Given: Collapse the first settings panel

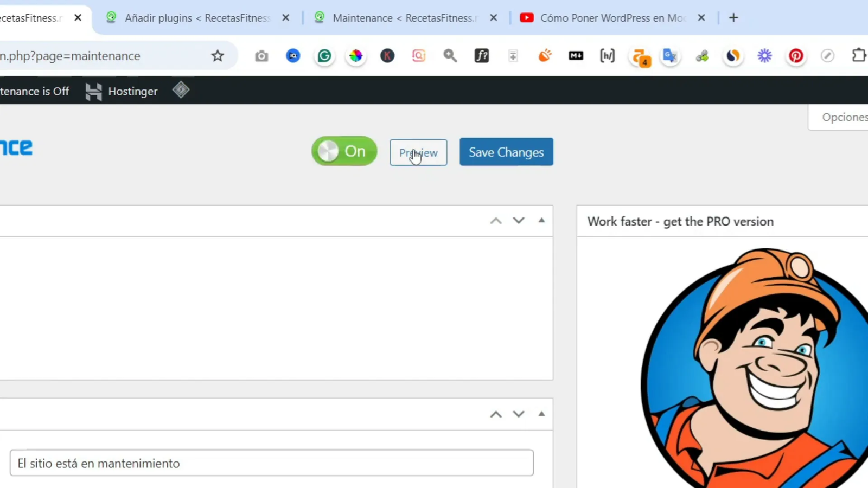Looking at the screenshot, I should 541,220.
